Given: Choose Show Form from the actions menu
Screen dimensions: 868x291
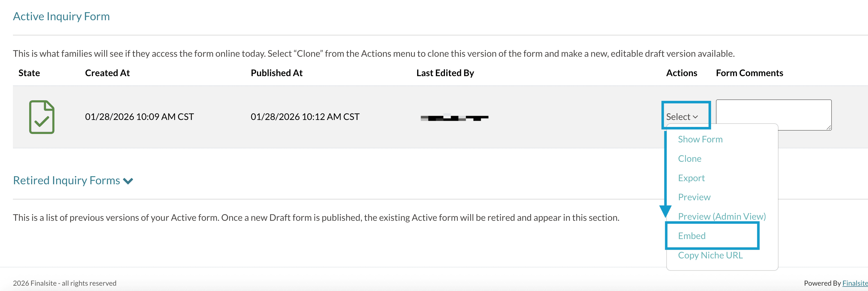Looking at the screenshot, I should click(700, 139).
